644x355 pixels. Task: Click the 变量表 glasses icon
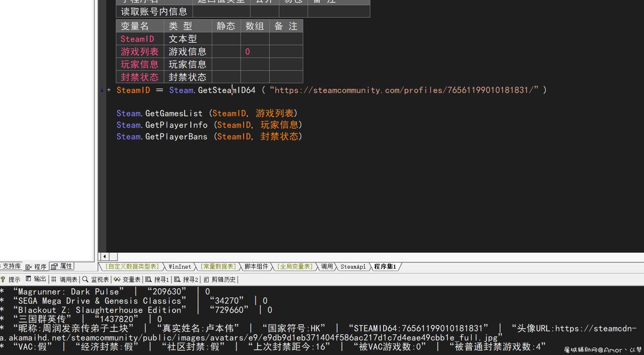click(117, 279)
